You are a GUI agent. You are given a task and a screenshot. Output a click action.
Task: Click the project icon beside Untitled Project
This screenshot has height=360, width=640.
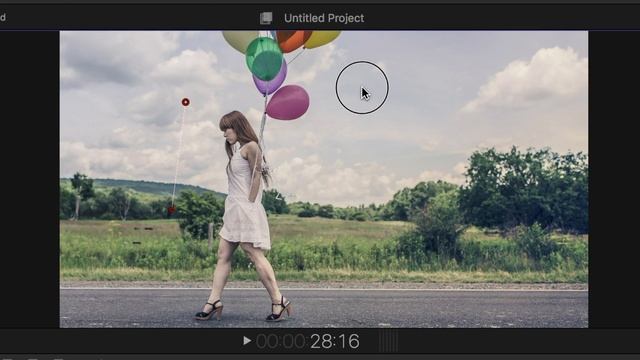(x=266, y=18)
